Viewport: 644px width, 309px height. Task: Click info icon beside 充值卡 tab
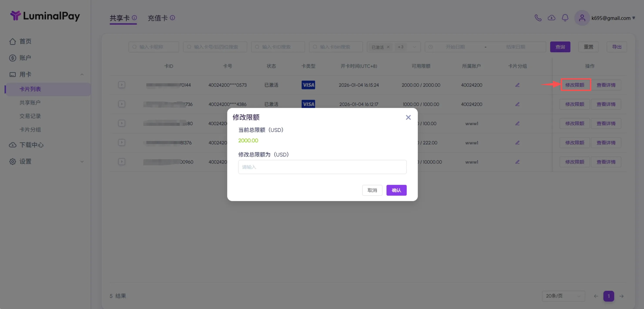pyautogui.click(x=172, y=17)
